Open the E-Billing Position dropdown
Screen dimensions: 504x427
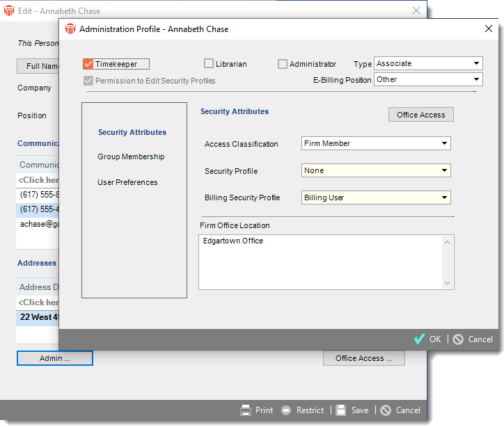pos(428,79)
